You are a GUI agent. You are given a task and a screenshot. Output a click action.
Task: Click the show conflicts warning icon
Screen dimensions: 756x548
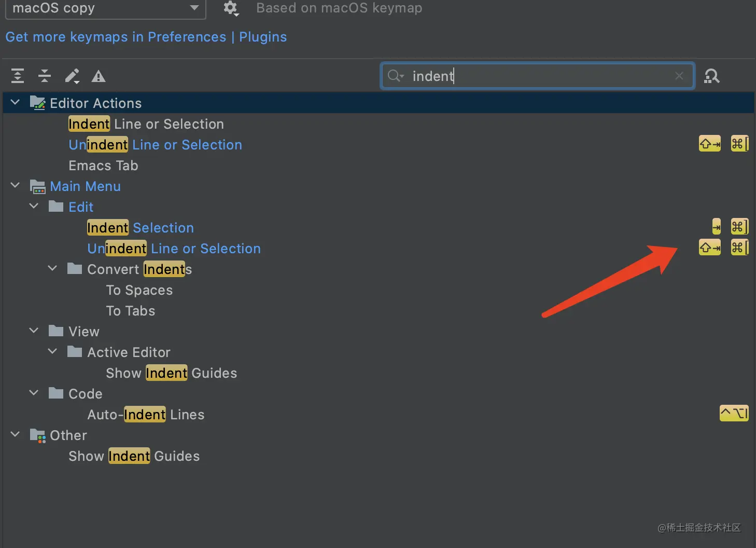99,76
